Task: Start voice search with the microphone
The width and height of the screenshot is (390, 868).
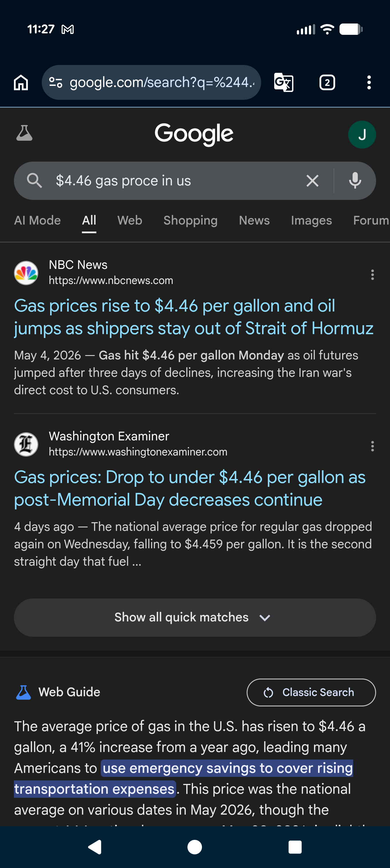Action: 355,181
